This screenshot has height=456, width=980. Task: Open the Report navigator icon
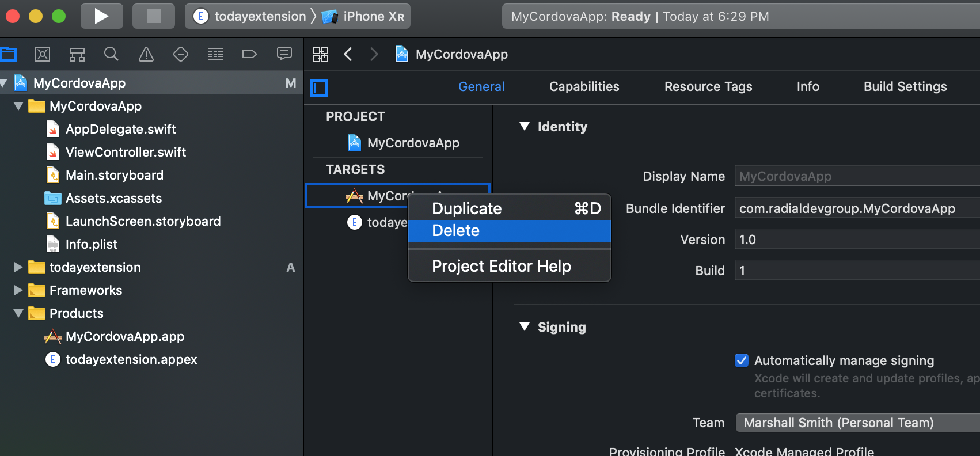click(x=284, y=54)
